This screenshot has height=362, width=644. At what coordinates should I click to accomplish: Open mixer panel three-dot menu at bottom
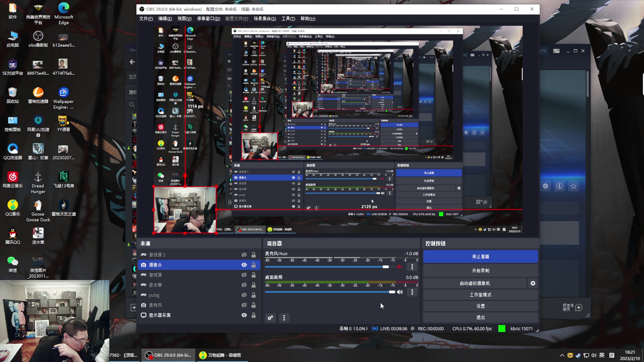click(284, 318)
